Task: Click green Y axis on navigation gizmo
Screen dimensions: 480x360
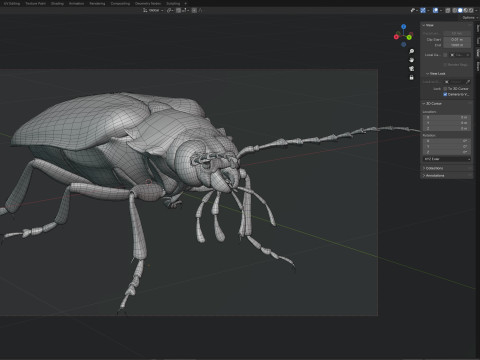Action: click(409, 37)
